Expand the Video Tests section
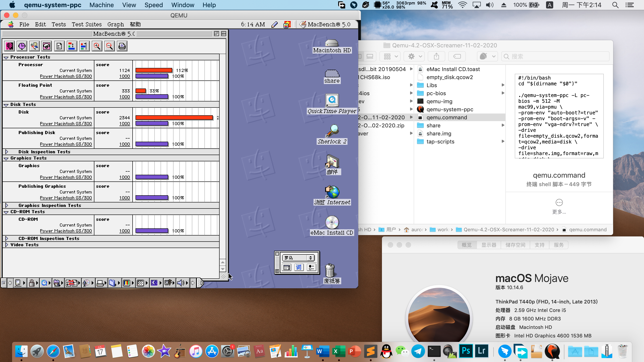The image size is (644, 362). click(7, 245)
